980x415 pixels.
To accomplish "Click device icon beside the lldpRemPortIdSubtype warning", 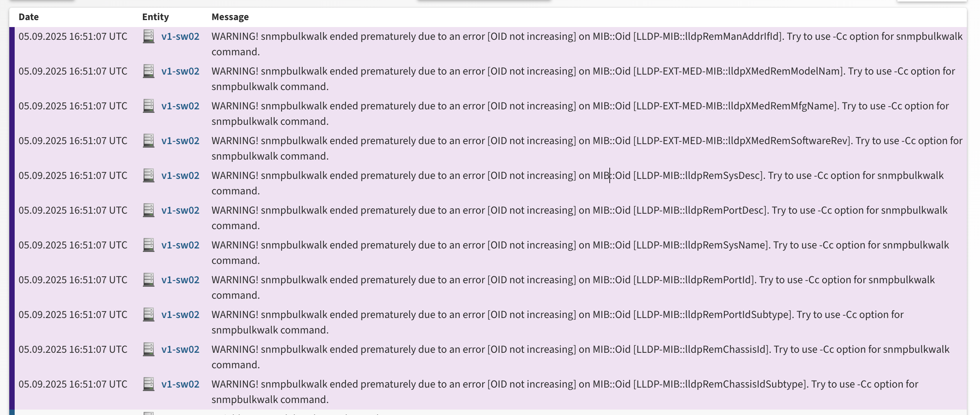I will [149, 315].
